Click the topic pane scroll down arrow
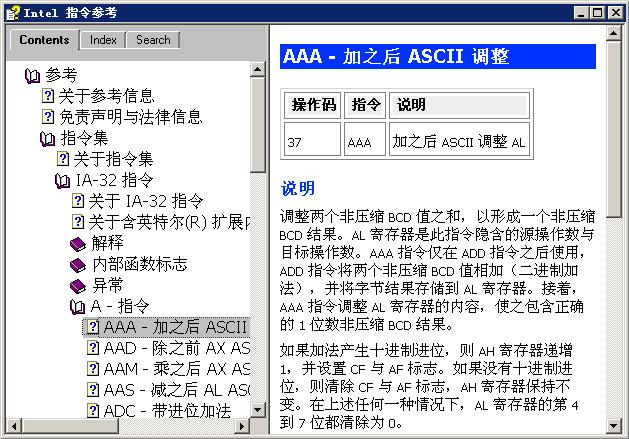 pyautogui.click(x=613, y=425)
